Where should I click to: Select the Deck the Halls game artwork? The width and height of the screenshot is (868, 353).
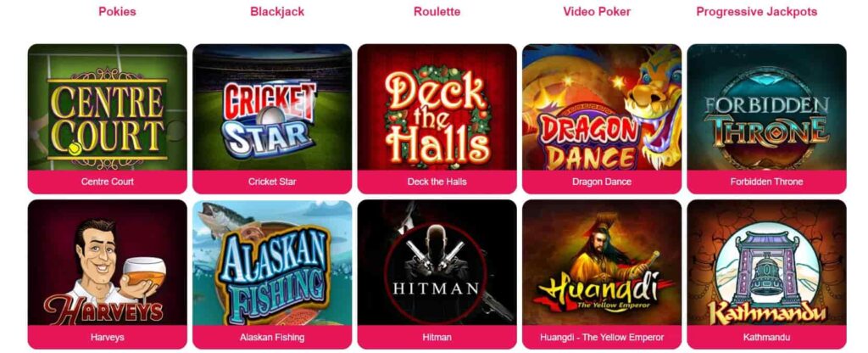coord(437,107)
